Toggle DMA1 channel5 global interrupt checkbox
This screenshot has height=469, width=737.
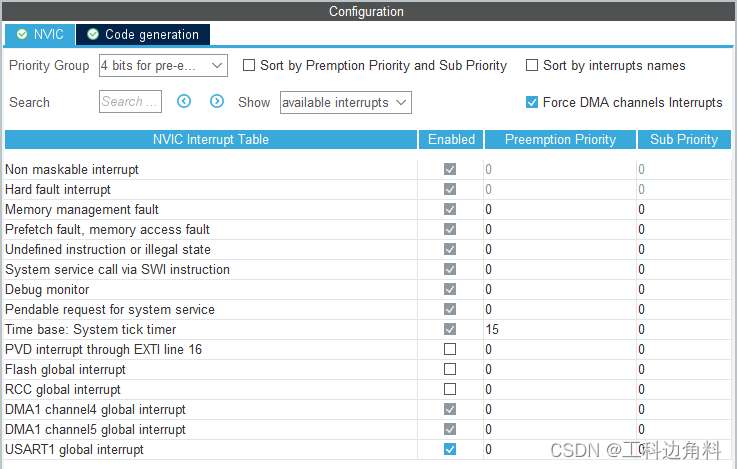point(450,429)
